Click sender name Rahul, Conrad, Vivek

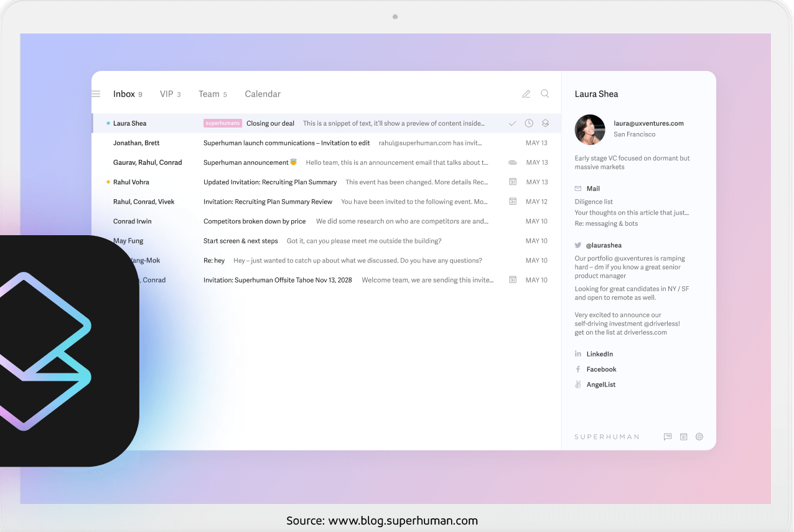click(144, 202)
